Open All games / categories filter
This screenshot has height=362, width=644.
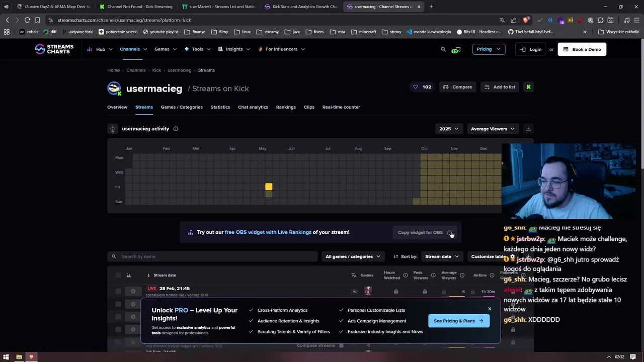point(353,256)
